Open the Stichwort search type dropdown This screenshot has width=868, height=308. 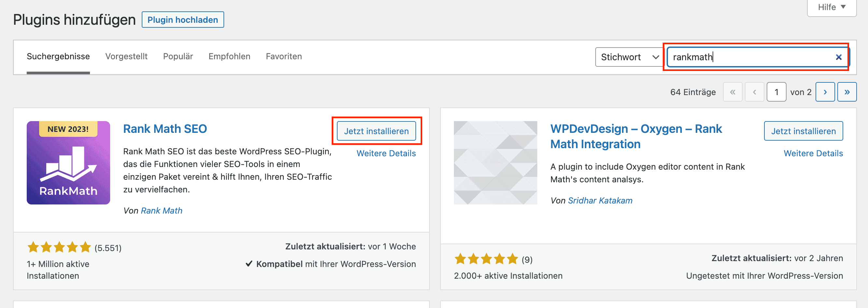click(629, 57)
